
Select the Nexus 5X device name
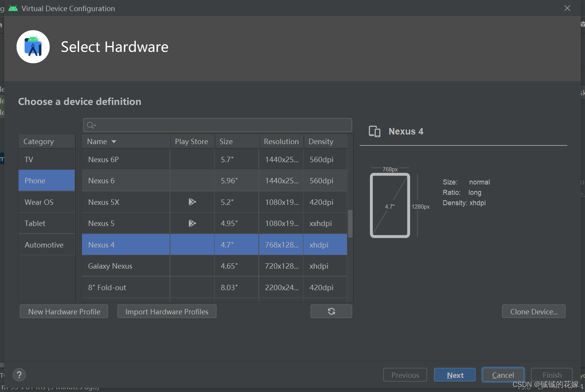click(x=104, y=202)
